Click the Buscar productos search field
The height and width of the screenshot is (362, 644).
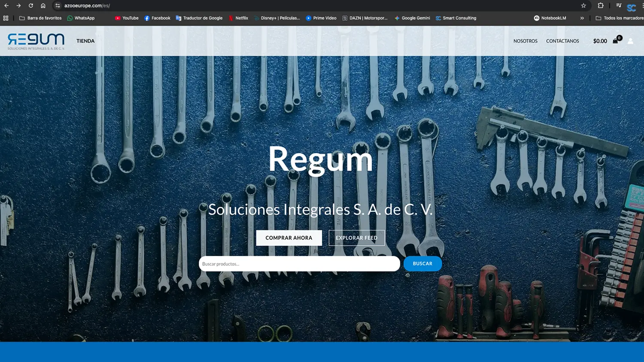[299, 264]
